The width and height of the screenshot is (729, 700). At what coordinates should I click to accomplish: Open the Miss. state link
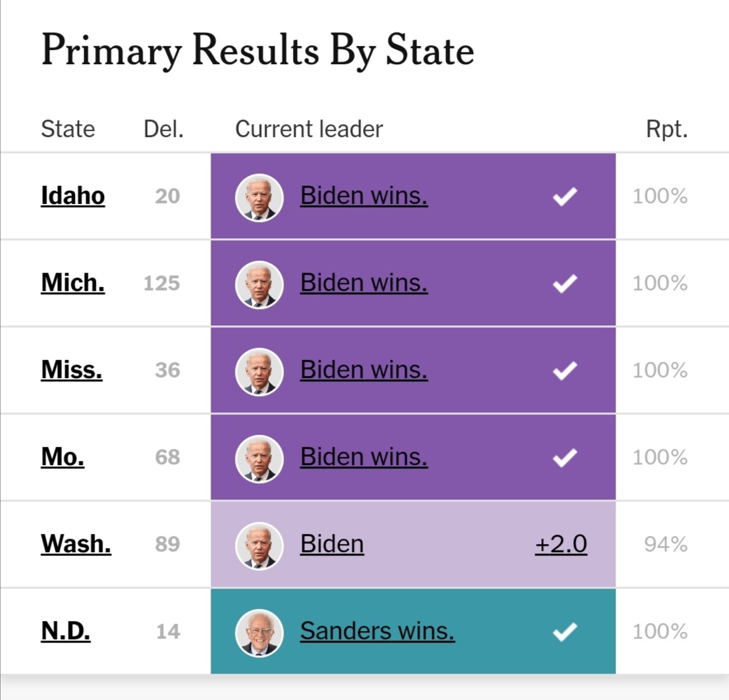[72, 371]
